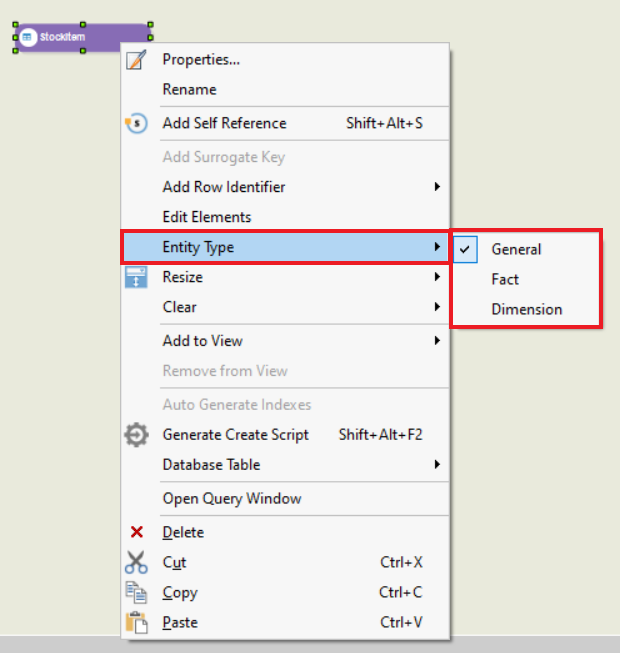Click the Generate Create Script gear icon
Screen dimensions: 620x653
(136, 435)
